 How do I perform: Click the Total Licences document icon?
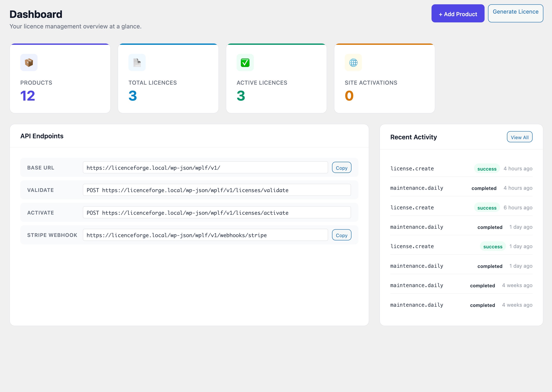tap(137, 62)
